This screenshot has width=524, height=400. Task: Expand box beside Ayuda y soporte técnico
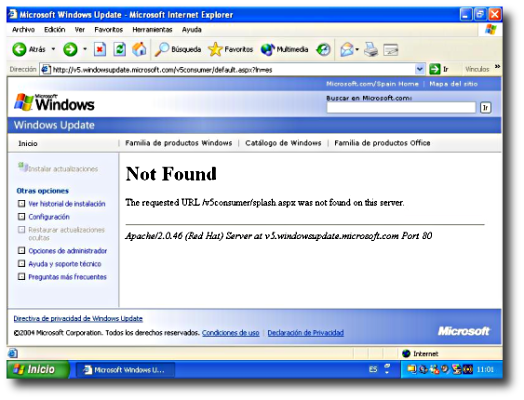(x=21, y=264)
